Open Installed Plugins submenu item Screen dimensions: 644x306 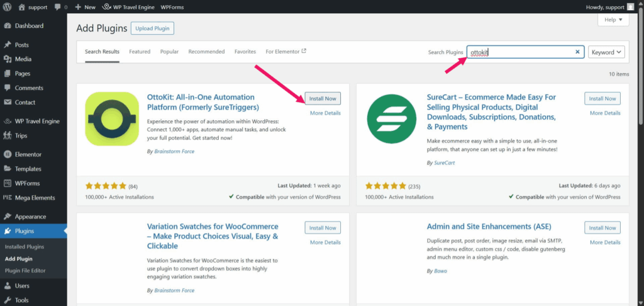25,247
